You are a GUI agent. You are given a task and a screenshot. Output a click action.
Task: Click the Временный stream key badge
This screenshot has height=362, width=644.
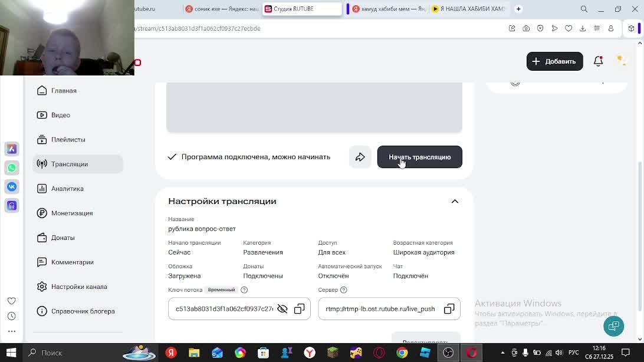pyautogui.click(x=221, y=289)
